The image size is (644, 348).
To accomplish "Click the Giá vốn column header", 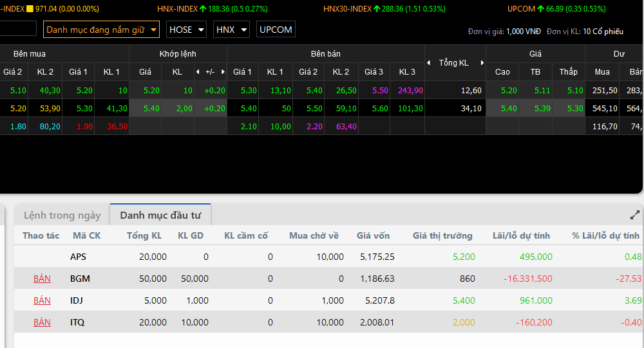I will pyautogui.click(x=373, y=235).
